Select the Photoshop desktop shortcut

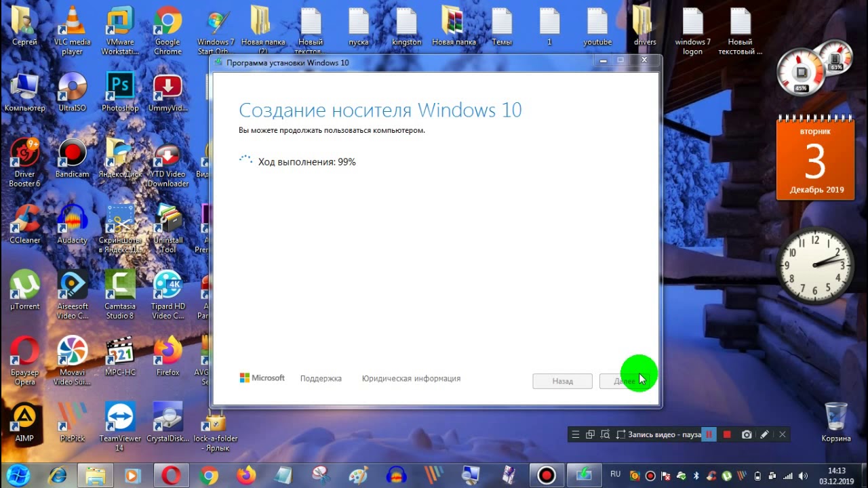tap(120, 93)
